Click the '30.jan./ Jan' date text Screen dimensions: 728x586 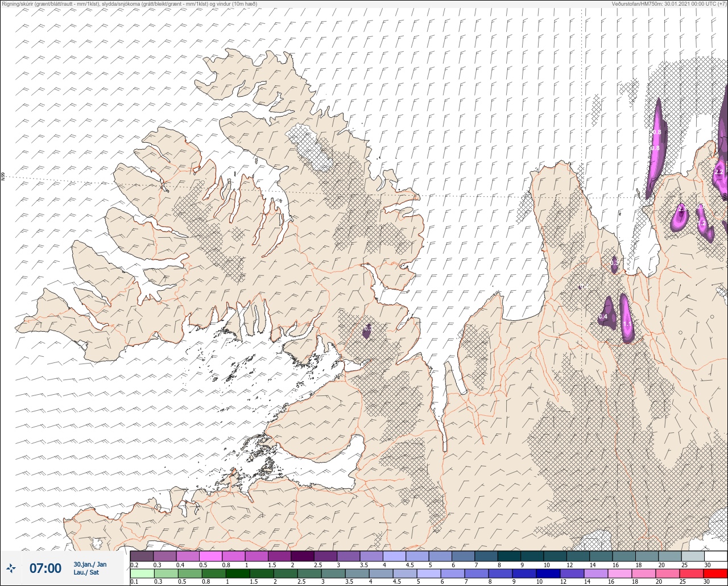click(90, 564)
